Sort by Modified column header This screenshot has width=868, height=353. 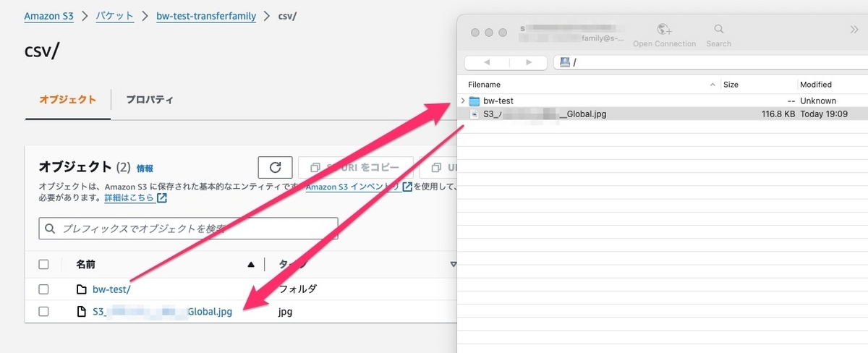click(x=816, y=85)
